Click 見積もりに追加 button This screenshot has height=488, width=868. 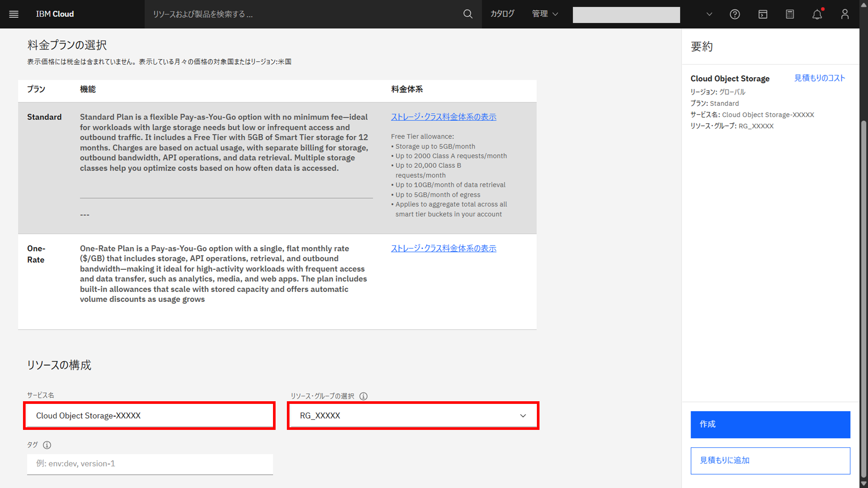770,460
